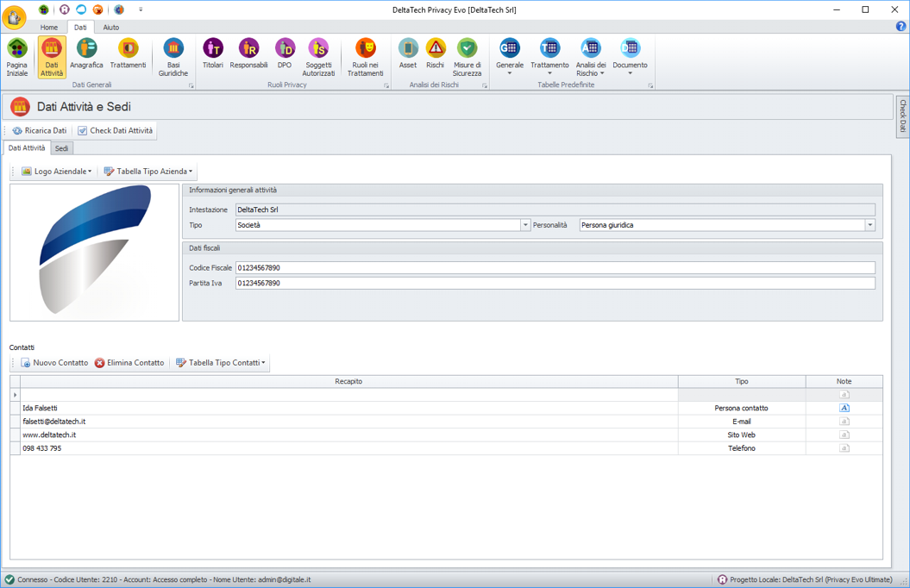Image resolution: width=910 pixels, height=588 pixels.
Task: Open the Pagina Iniziale ribbon icon
Action: pyautogui.click(x=17, y=57)
